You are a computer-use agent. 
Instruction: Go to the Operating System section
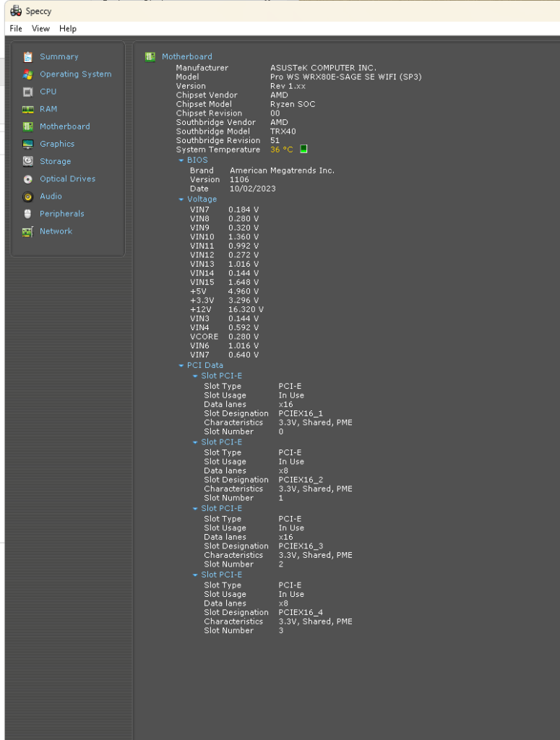75,74
